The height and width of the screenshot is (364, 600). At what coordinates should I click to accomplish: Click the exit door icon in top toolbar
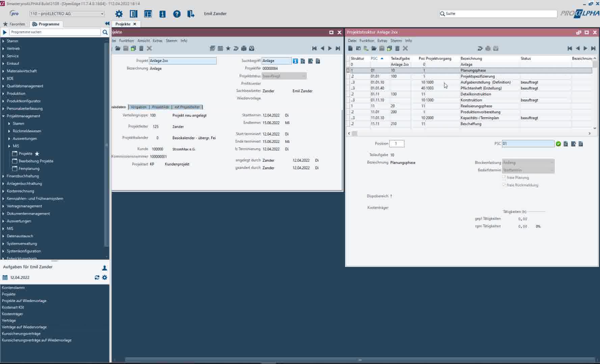[x=191, y=14]
